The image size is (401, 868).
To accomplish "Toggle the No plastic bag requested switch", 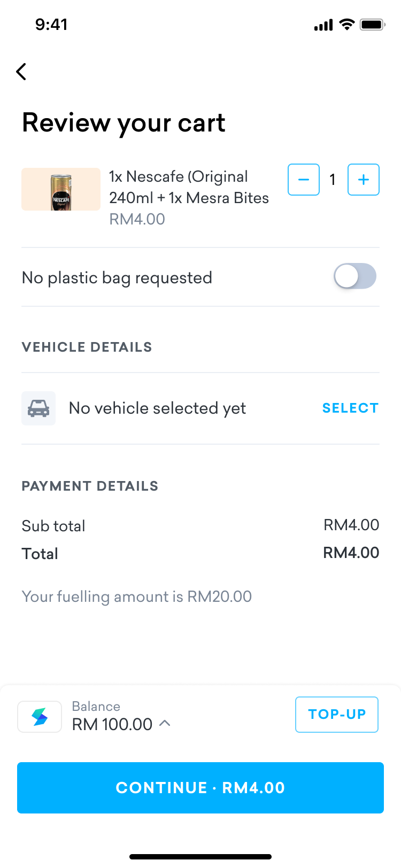I will [x=355, y=276].
